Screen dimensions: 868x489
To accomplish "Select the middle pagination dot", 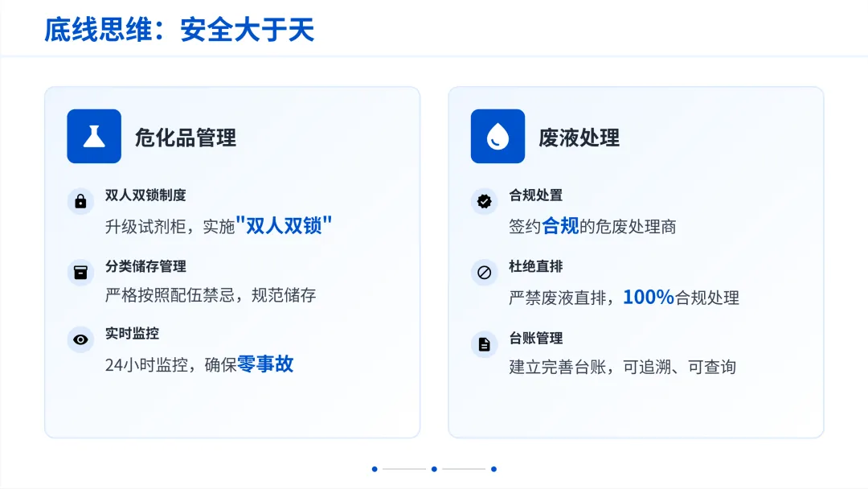I will (x=434, y=469).
